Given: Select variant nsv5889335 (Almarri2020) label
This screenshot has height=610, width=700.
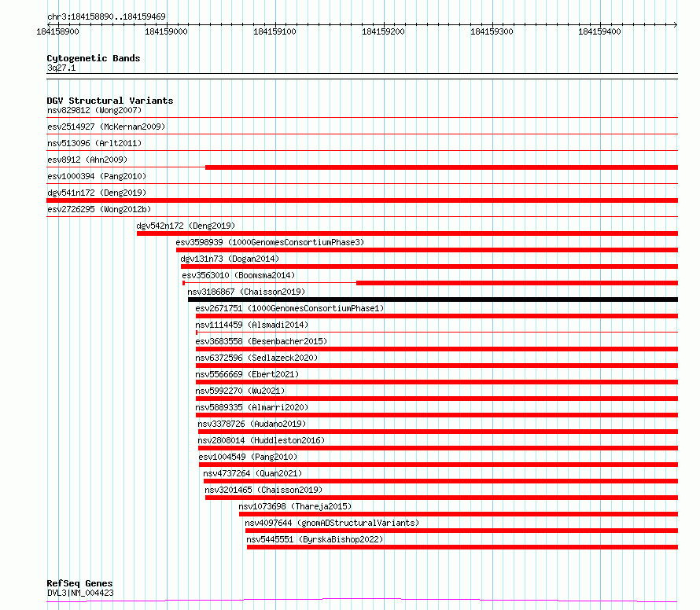Looking at the screenshot, I should [x=252, y=407].
